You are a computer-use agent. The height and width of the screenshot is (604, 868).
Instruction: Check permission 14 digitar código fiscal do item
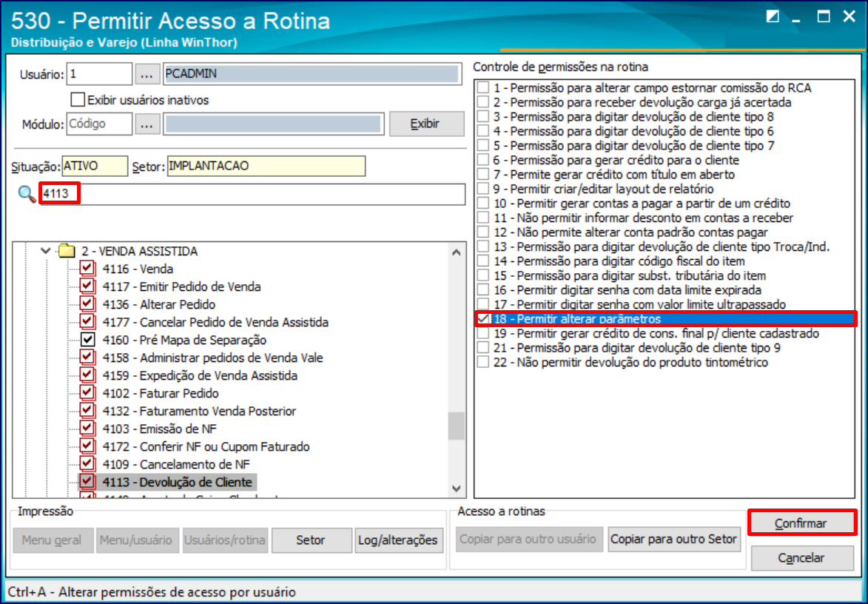(484, 261)
